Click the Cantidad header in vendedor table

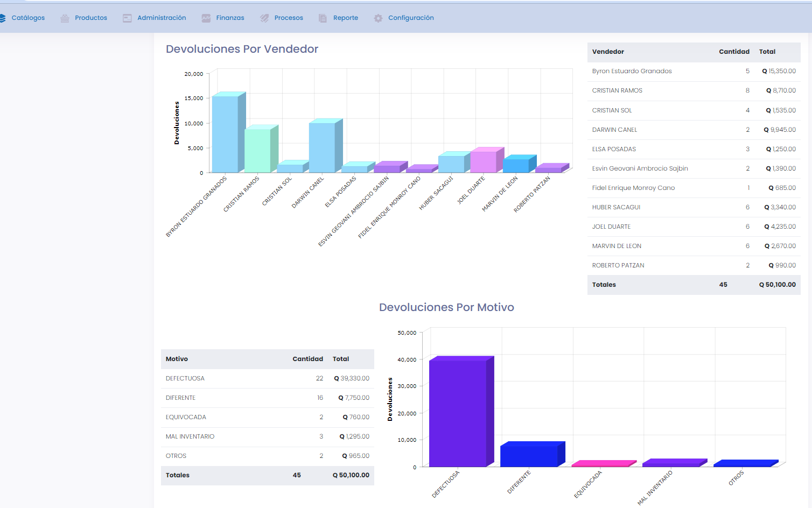pyautogui.click(x=734, y=52)
